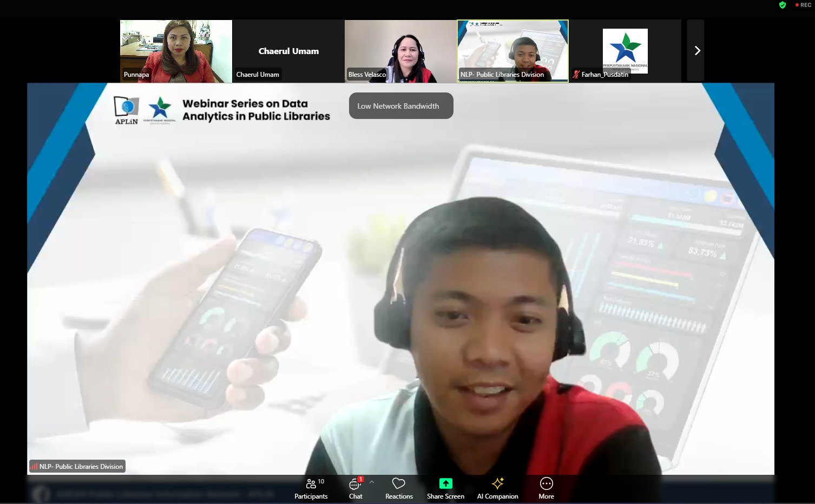Click the unread badge on Chat

click(360, 479)
